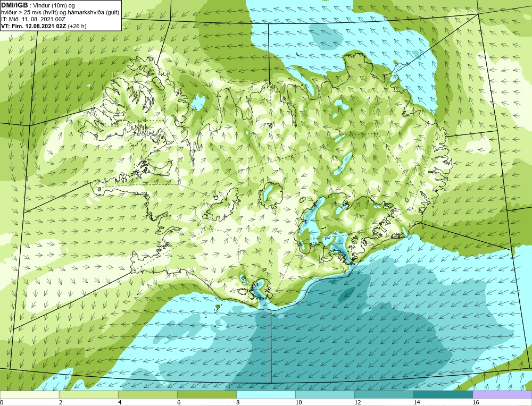The image size is (532, 406).
Task: Click the legend scale label '12'
Action: click(358, 402)
